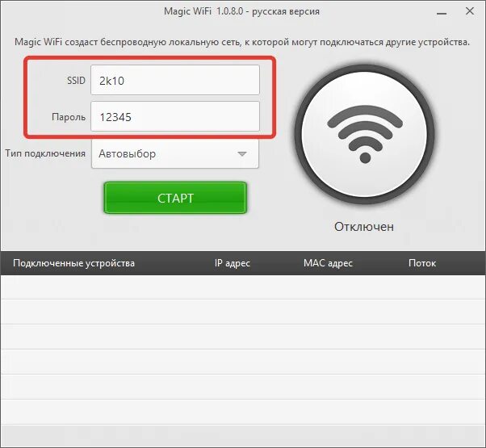Click the SSID input field containing 2k10
Screen dimensions: 486x448
pos(175,80)
